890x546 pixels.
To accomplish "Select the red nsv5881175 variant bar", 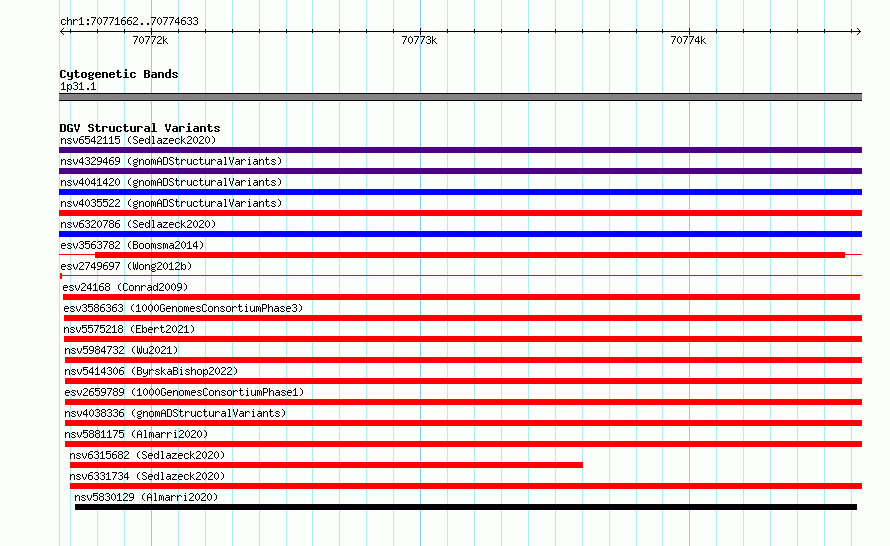I will [x=463, y=444].
